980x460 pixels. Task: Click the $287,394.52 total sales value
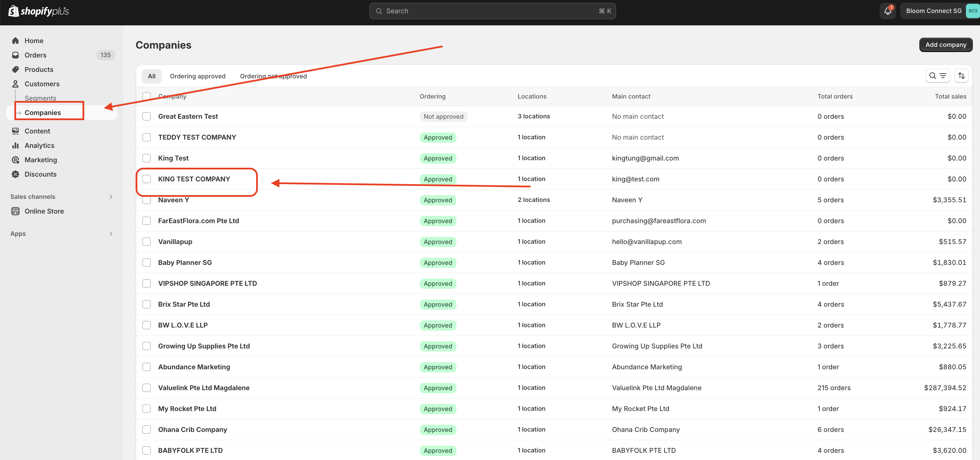pyautogui.click(x=945, y=388)
